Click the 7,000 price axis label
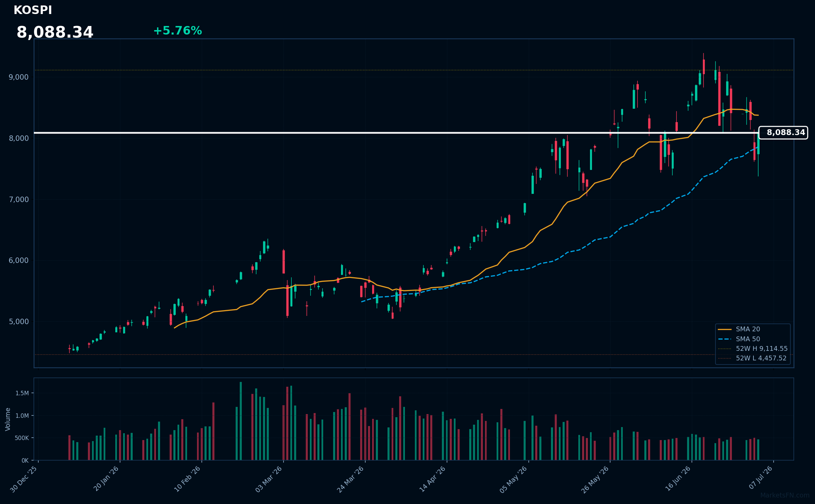 click(19, 200)
